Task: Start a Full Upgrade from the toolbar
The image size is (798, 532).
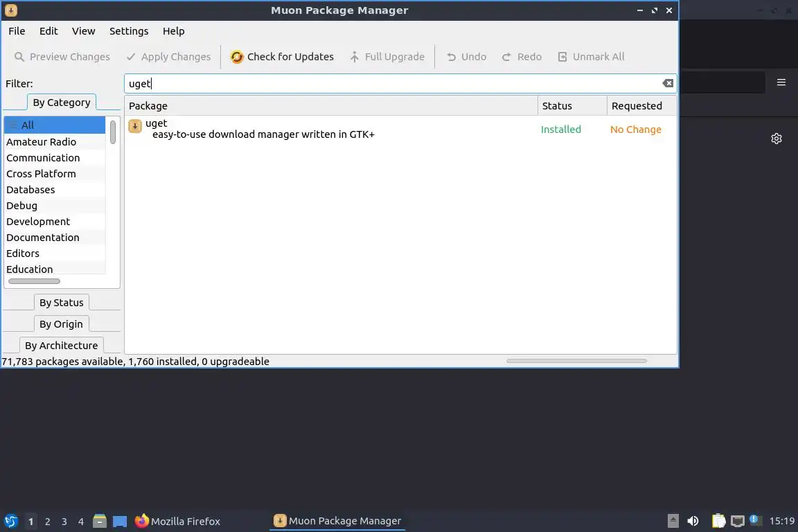Action: [387, 57]
